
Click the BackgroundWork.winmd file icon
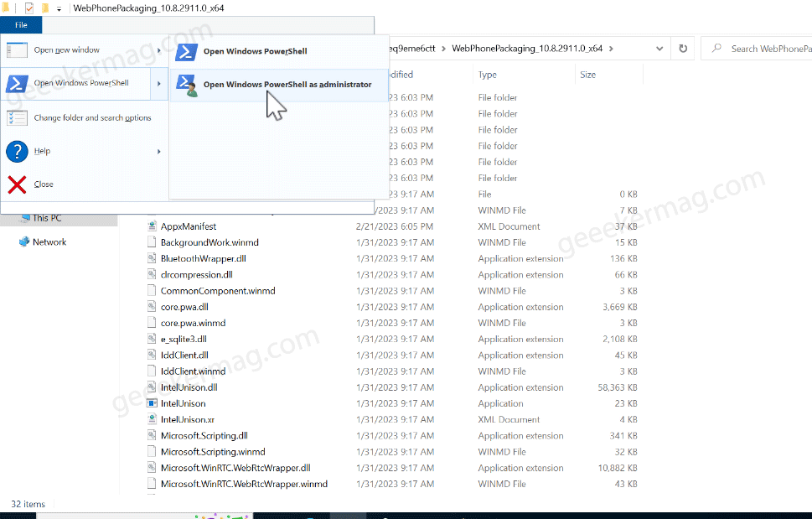click(152, 242)
